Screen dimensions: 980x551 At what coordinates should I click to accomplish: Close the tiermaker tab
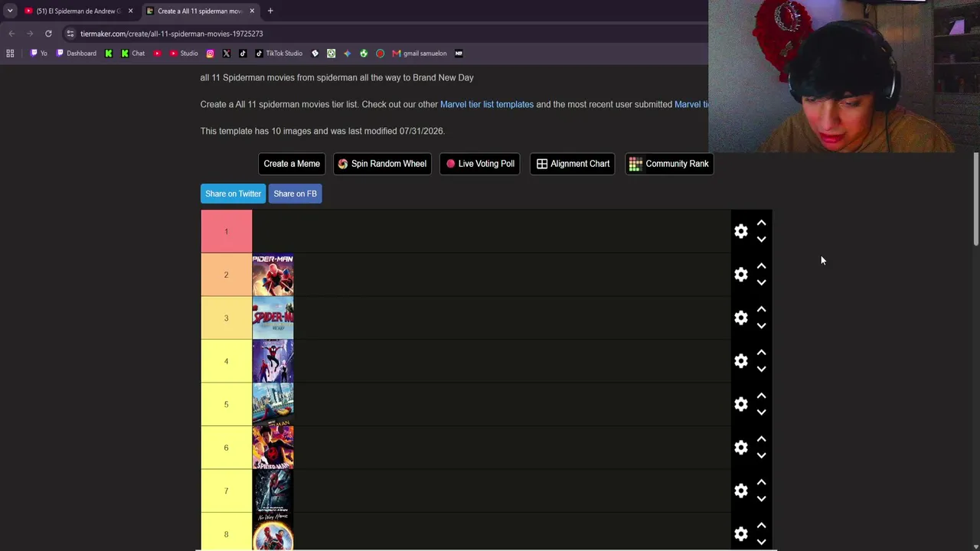point(252,11)
